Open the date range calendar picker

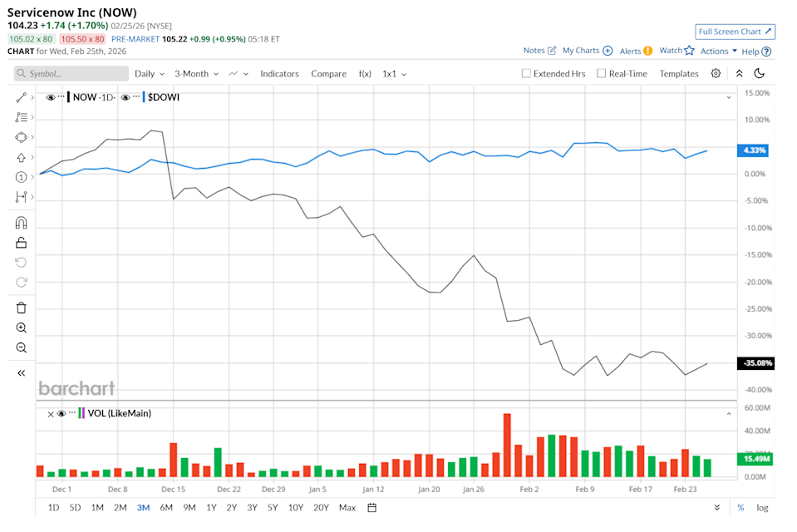pyautogui.click(x=372, y=508)
